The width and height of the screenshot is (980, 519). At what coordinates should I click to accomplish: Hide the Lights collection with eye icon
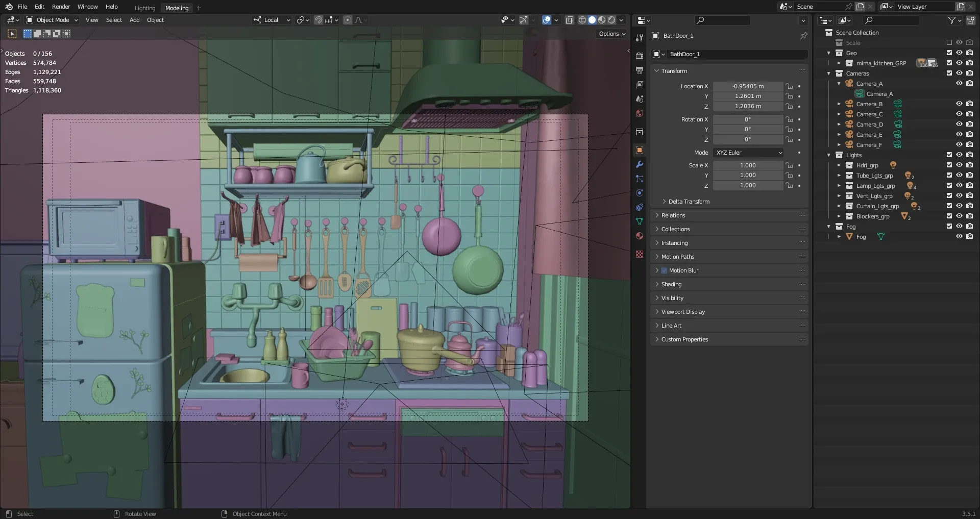(959, 155)
